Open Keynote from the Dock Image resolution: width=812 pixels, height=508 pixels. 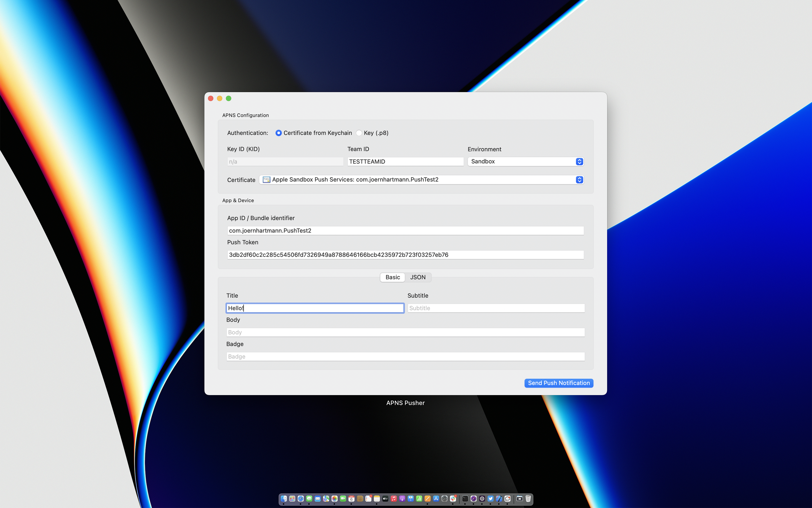click(x=411, y=499)
